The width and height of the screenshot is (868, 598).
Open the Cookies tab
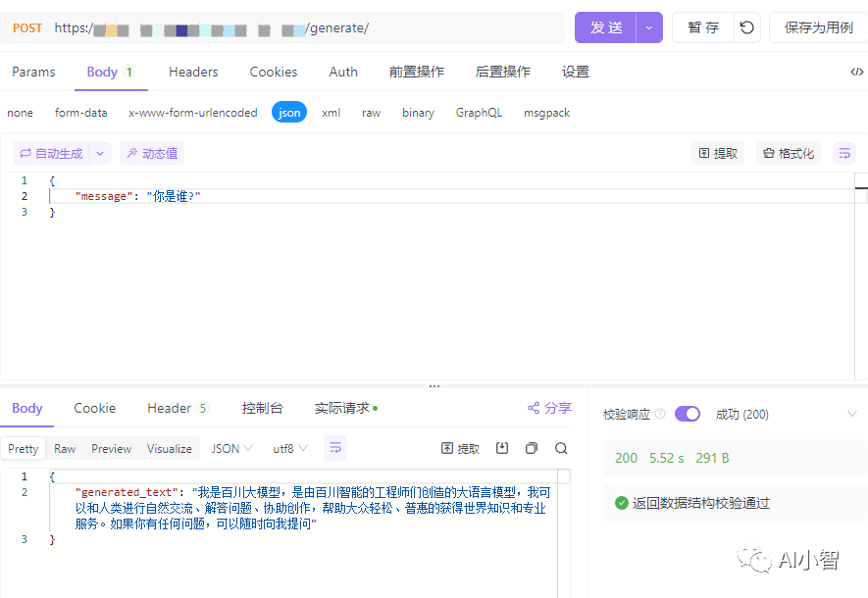[x=274, y=72]
